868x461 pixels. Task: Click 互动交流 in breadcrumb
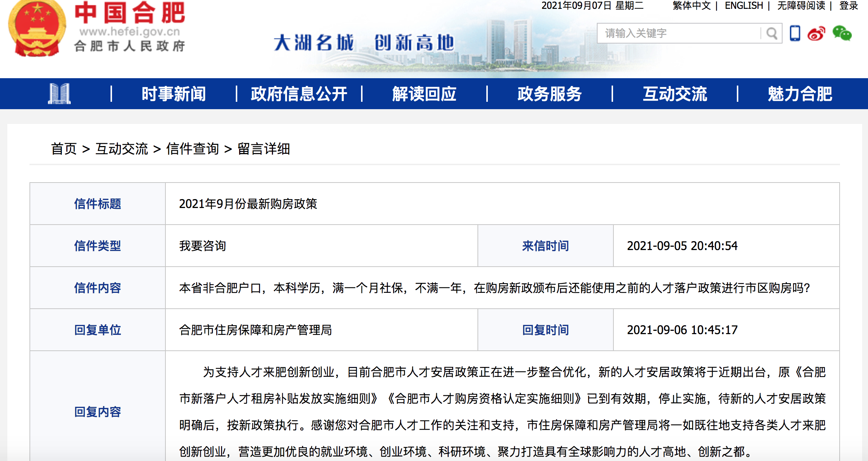click(122, 149)
